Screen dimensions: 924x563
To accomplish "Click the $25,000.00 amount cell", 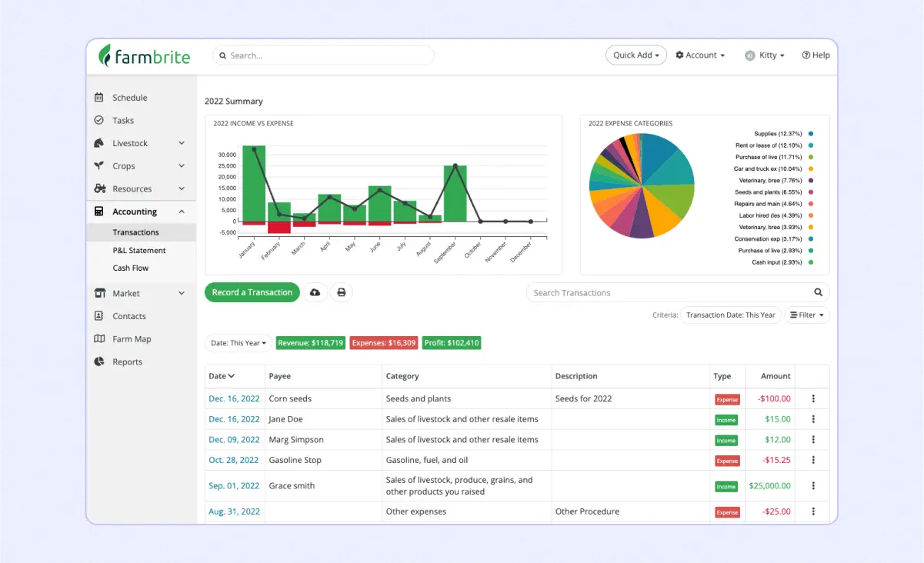I will pyautogui.click(x=769, y=486).
